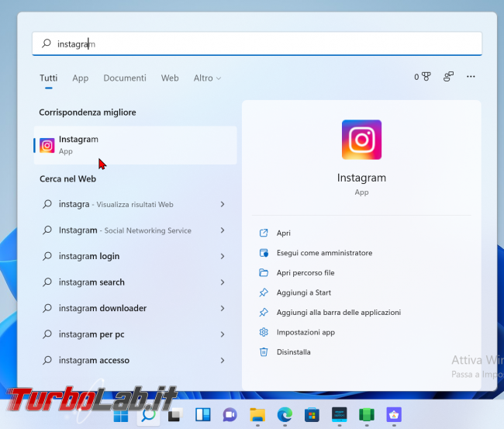The width and height of the screenshot is (504, 429).
Task: Select the Tutti tab
Action: 49,78
